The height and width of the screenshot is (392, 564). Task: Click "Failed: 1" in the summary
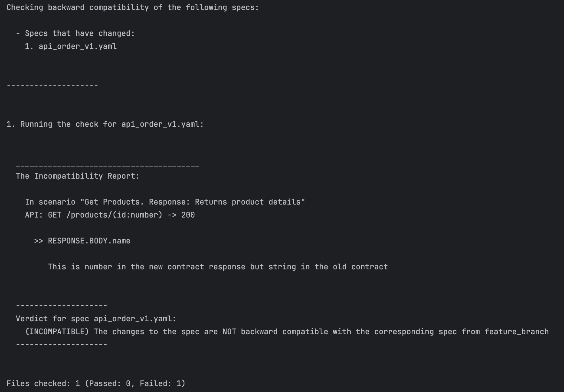(161, 384)
